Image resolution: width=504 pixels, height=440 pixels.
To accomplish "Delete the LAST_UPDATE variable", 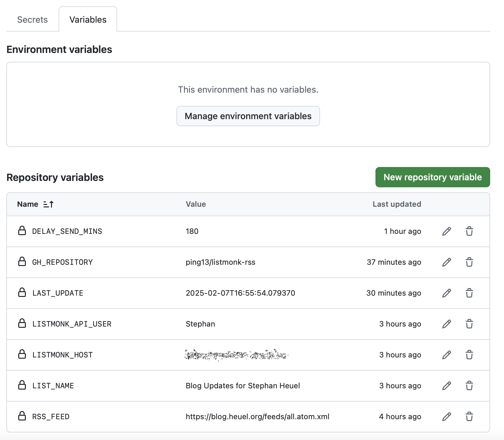I will (469, 293).
